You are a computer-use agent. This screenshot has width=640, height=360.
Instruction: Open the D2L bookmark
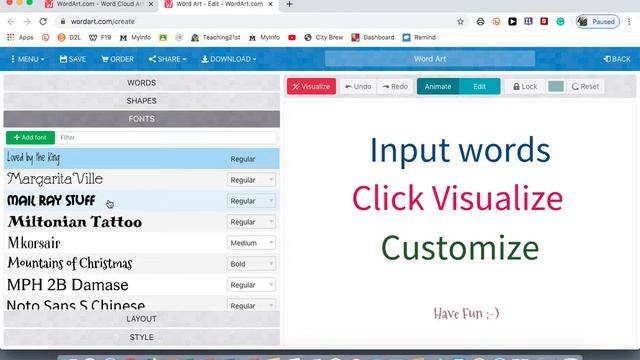69,38
